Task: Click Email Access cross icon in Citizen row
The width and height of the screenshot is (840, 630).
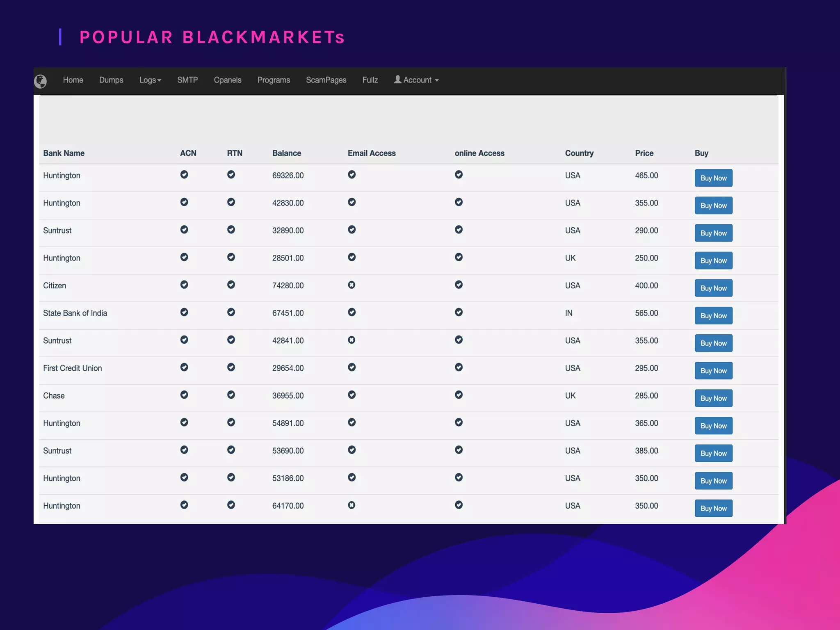Action: click(x=352, y=285)
